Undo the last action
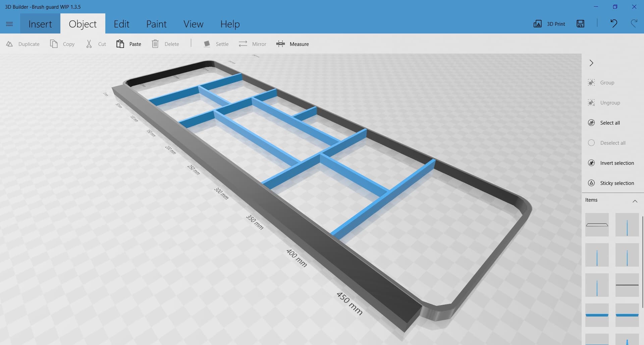 [x=613, y=23]
